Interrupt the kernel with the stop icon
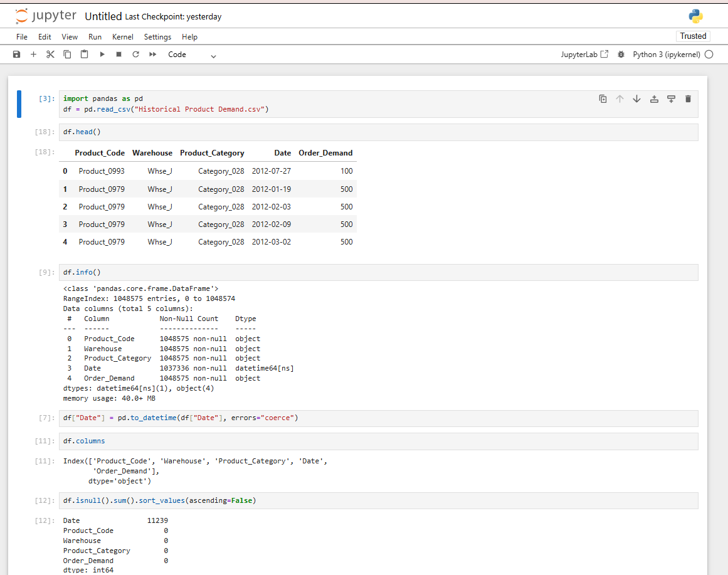This screenshot has height=575, width=728. click(119, 55)
